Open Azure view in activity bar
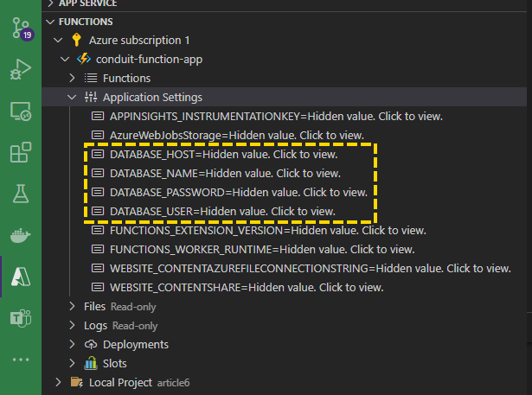Screen dimensions: 532x395 tap(21, 277)
